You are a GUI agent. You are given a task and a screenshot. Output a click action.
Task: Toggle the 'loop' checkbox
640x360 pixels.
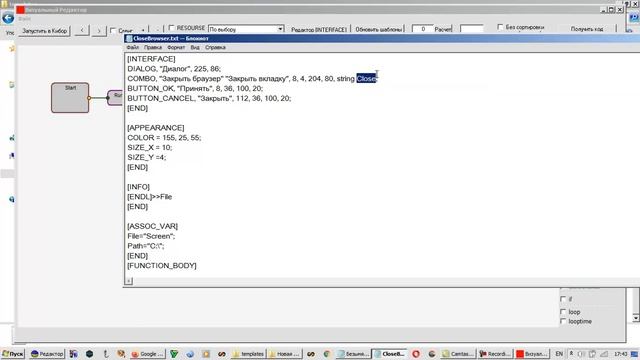(563, 312)
